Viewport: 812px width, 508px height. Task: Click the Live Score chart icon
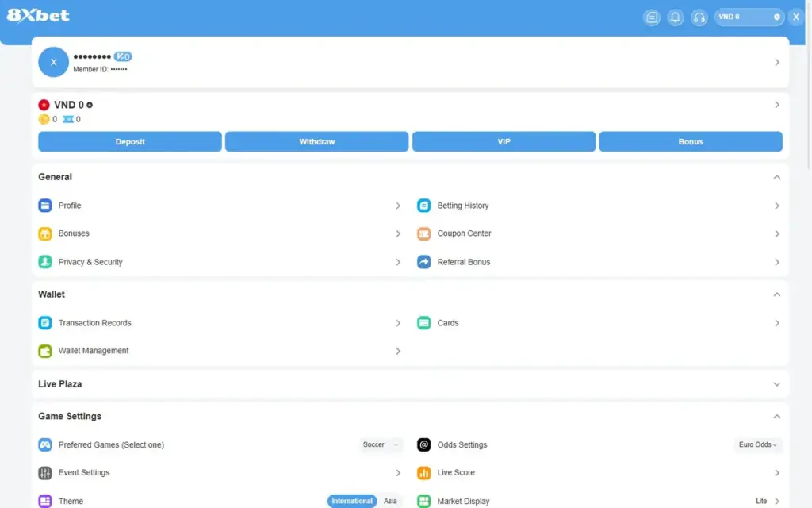point(423,473)
